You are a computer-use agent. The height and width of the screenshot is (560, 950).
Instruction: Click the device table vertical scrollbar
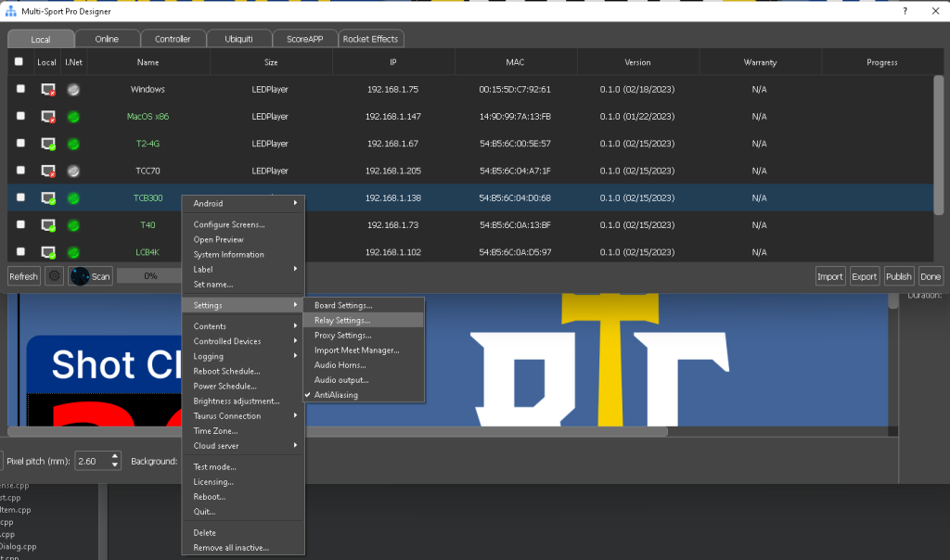coord(938,146)
